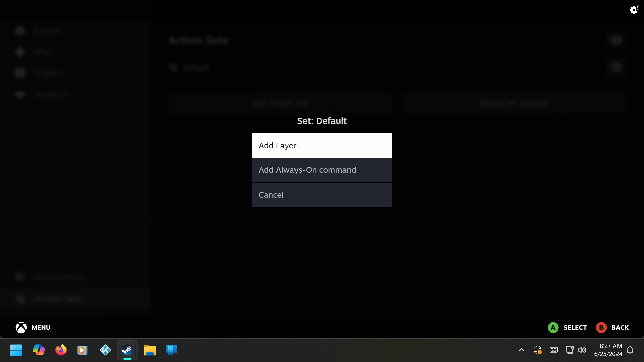
Task: Open Kodi from the taskbar
Action: tap(105, 350)
